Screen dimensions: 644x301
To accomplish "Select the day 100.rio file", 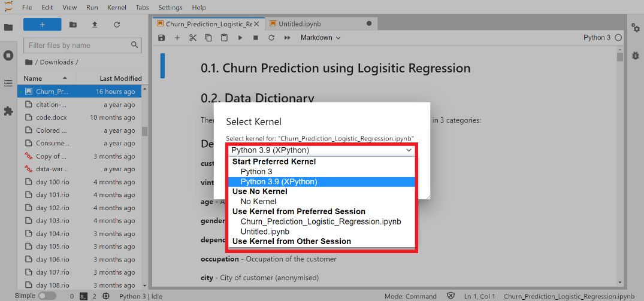I will pyautogui.click(x=79, y=182).
